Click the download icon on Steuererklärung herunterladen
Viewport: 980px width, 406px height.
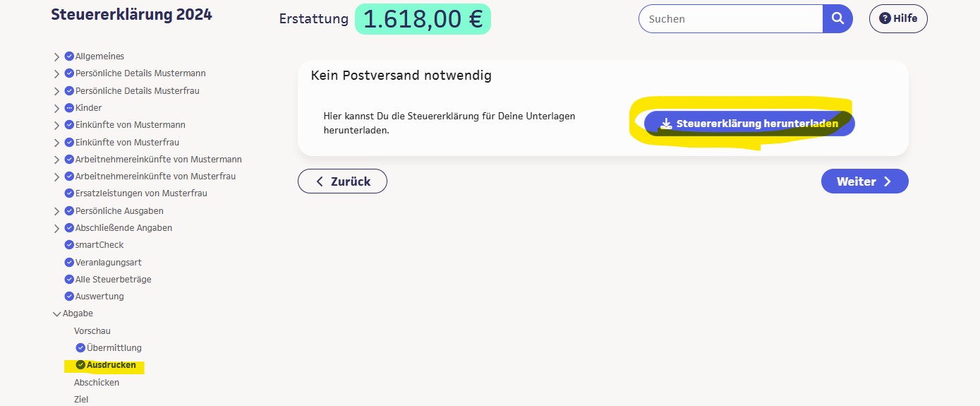[x=666, y=124]
